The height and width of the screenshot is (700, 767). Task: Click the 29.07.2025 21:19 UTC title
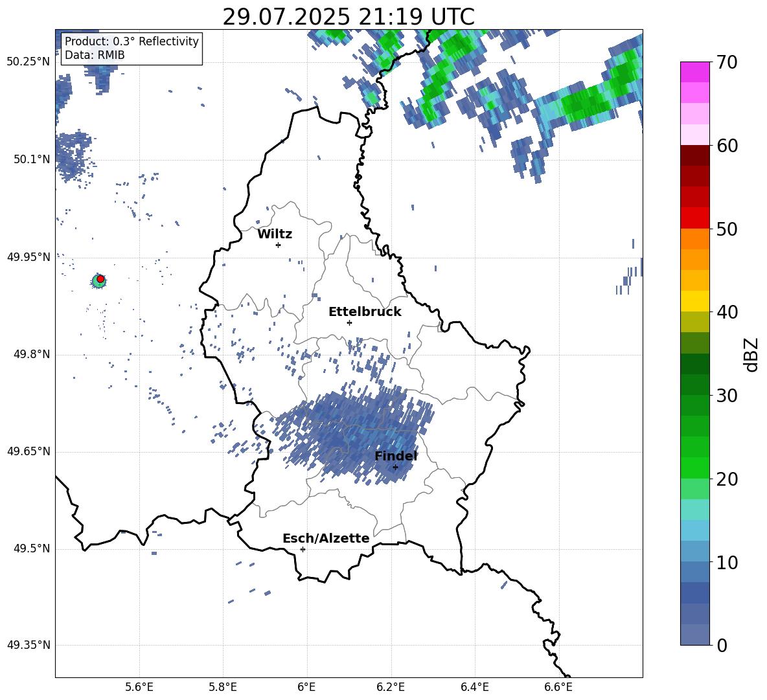[x=349, y=17]
